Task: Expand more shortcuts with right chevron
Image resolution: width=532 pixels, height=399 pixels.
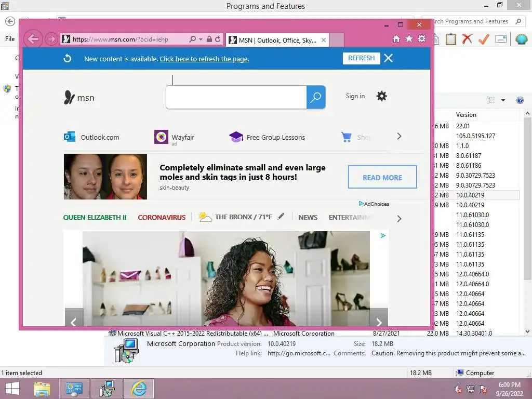Action: pyautogui.click(x=400, y=136)
